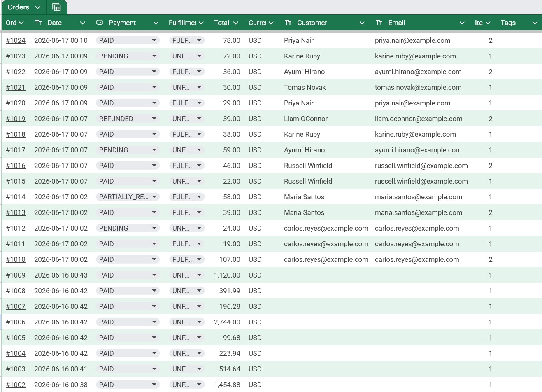Select email russell.winfield@example.com in order #1016
The height and width of the screenshot is (392, 542).
(x=421, y=166)
